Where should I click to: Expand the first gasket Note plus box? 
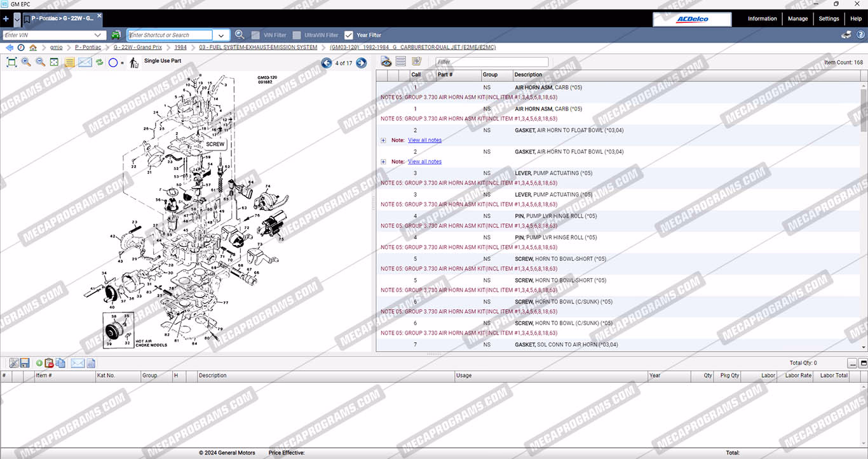click(383, 140)
